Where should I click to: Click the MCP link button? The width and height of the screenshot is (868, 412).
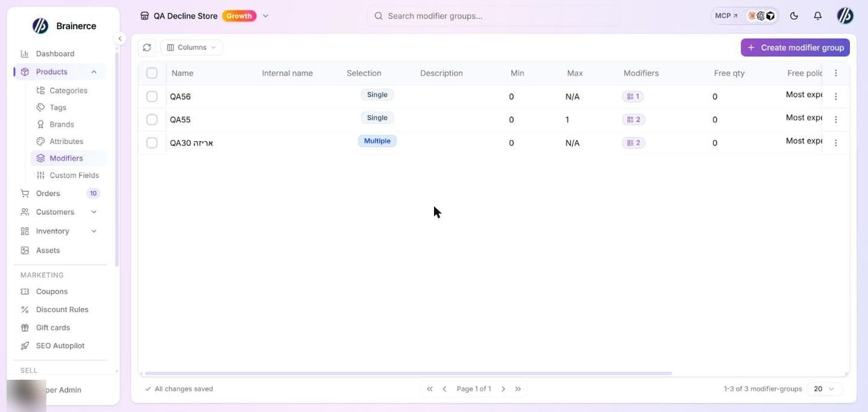coord(726,16)
